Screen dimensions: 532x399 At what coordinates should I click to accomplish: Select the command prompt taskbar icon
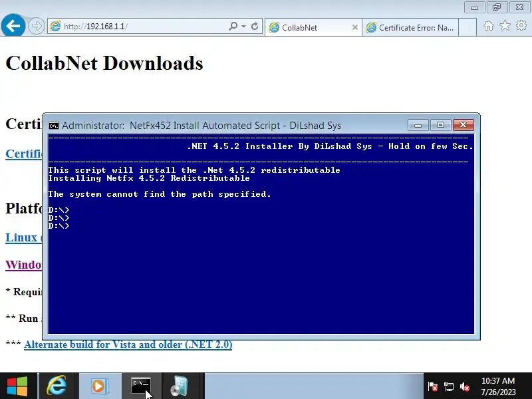coord(141,386)
